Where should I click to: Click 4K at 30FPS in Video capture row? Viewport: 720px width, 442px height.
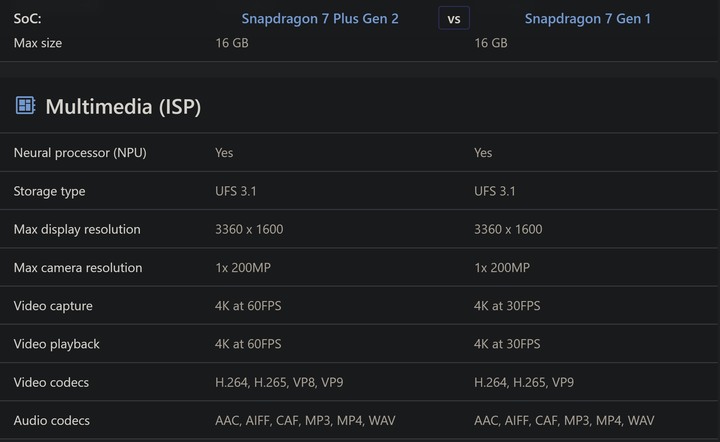tap(507, 306)
